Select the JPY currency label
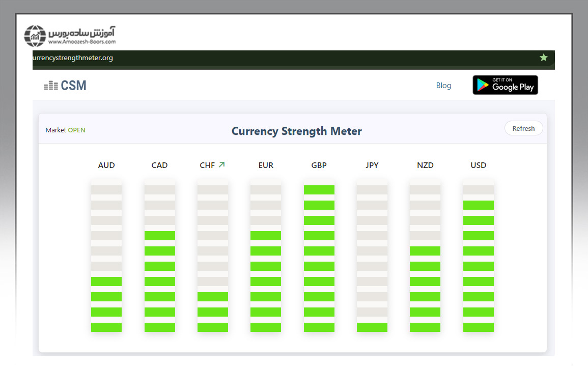 372,165
